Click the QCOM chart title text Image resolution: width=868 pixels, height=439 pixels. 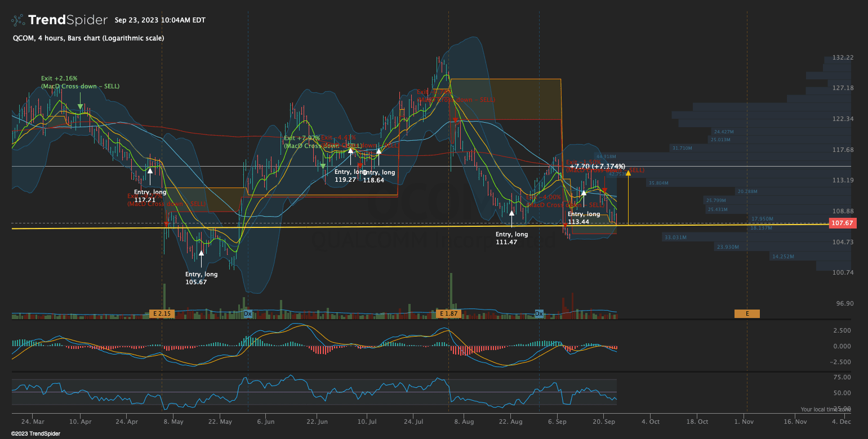[x=88, y=38]
